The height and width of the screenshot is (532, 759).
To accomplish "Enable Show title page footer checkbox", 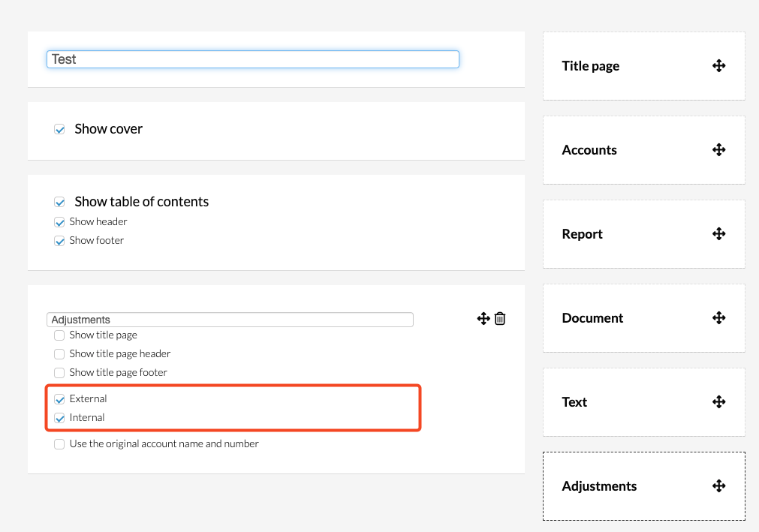I will click(59, 373).
